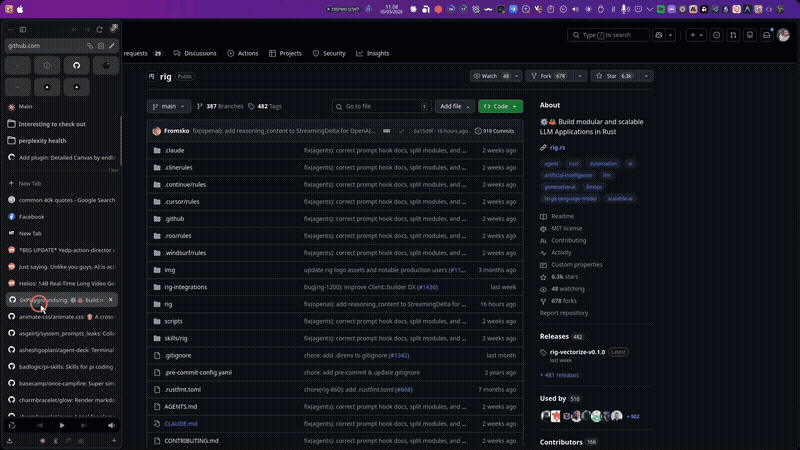Open the Apple menu in the menu bar
Viewport: 800px width, 450px height.
pos(20,9)
